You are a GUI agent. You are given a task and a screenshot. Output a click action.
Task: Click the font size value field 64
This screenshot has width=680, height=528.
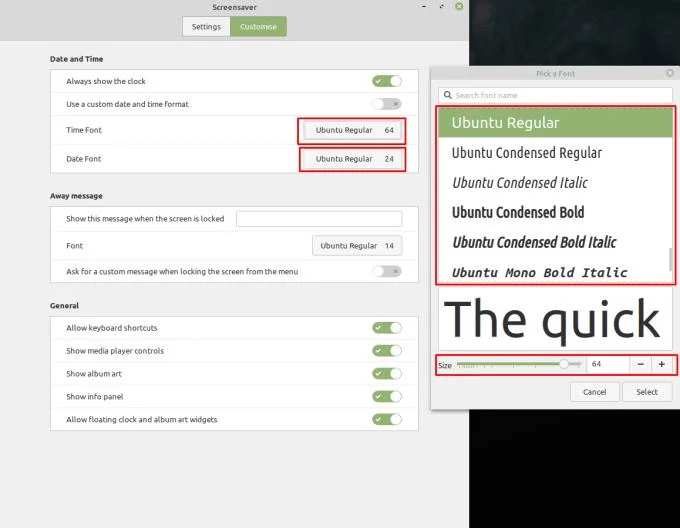[608, 364]
